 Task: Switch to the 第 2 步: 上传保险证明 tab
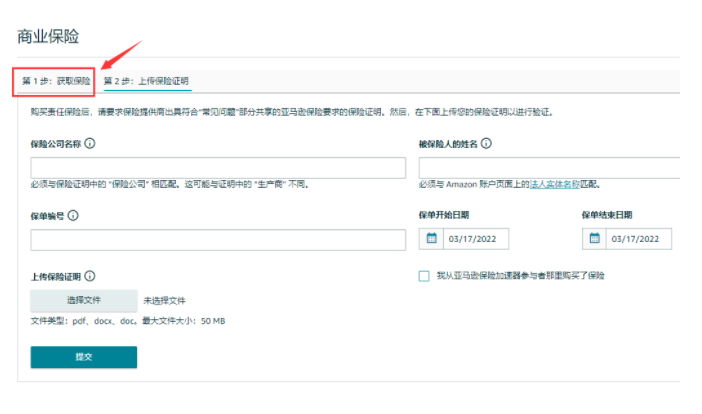pos(146,81)
